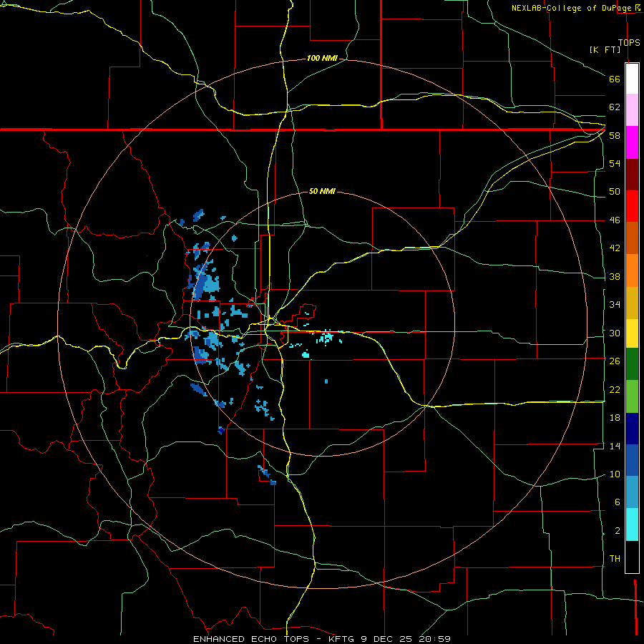The image size is (644, 644).
Task: Click the cyan band near 2
Action: pyautogui.click(x=632, y=525)
